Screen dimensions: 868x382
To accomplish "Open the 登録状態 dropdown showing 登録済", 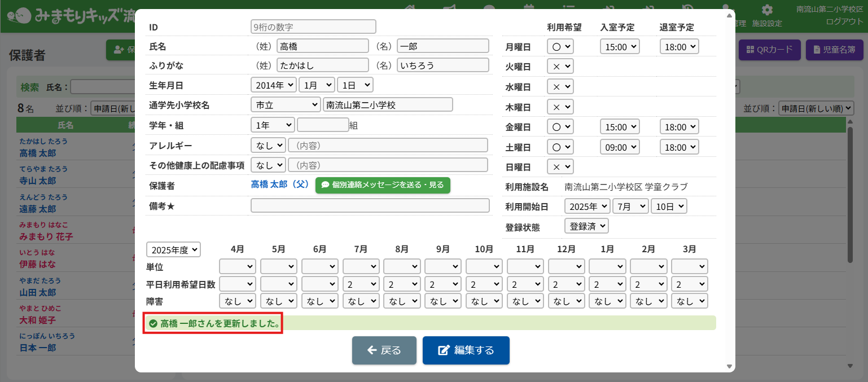I will pos(586,226).
